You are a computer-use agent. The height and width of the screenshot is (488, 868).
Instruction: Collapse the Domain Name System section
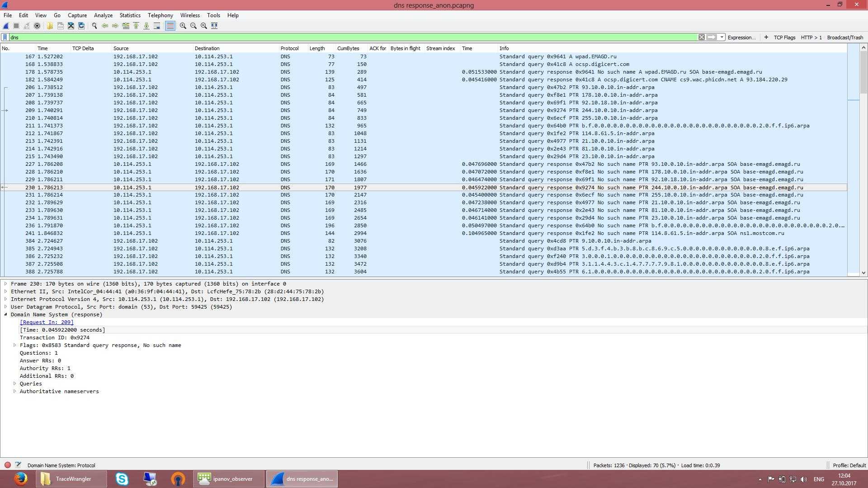(6, 314)
